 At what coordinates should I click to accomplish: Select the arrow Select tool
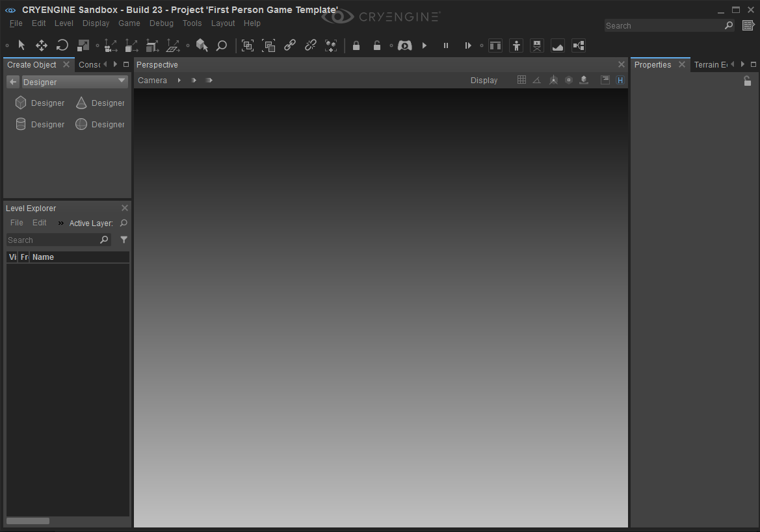tap(21, 45)
